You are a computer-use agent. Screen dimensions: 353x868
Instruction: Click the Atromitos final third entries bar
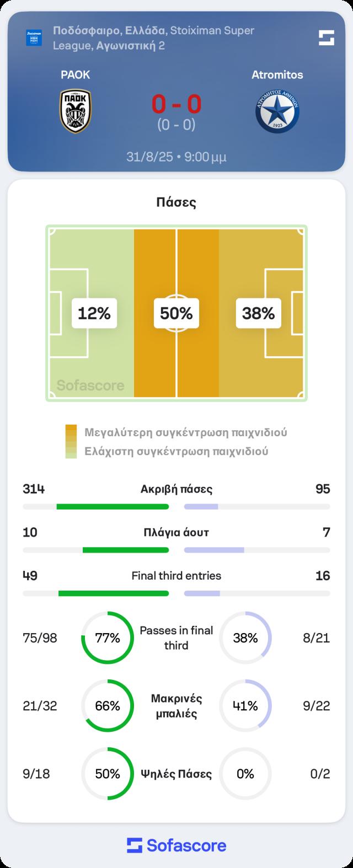[x=202, y=593]
